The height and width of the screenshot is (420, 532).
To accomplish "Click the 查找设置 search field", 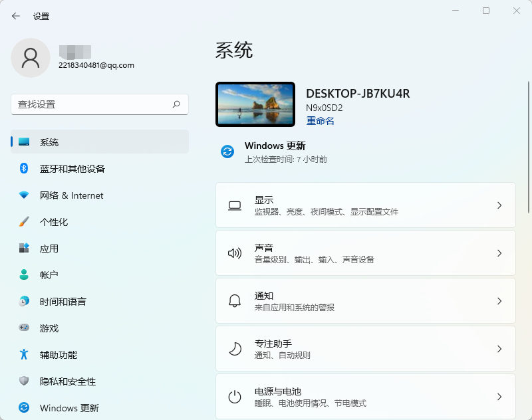I will coord(100,104).
